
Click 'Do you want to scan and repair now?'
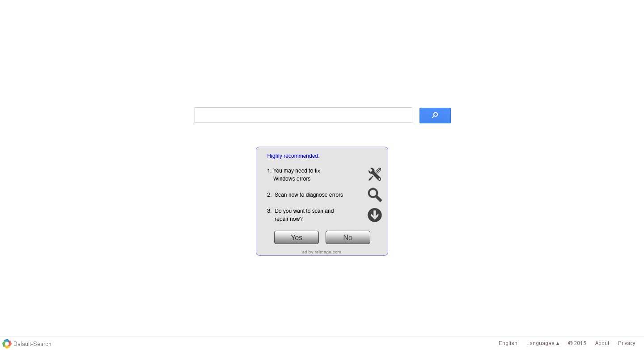tap(301, 215)
